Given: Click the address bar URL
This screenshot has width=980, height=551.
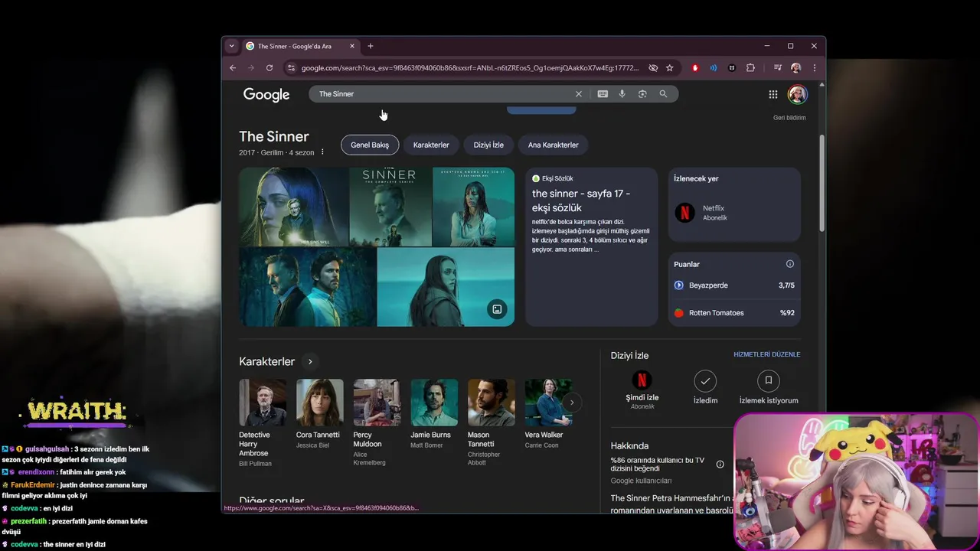Looking at the screenshot, I should (x=469, y=68).
